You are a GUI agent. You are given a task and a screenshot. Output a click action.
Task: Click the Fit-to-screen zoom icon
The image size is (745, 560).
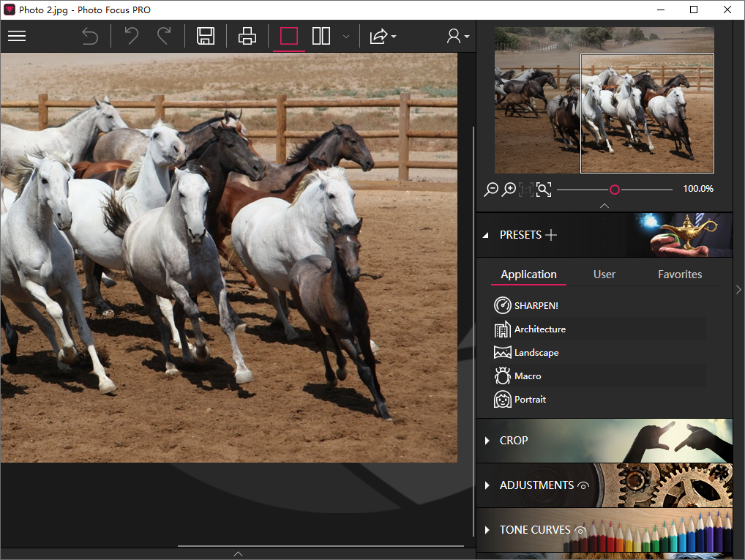544,189
